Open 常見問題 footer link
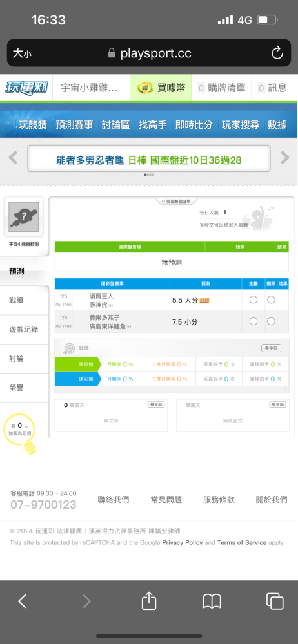298x644 pixels. click(166, 500)
